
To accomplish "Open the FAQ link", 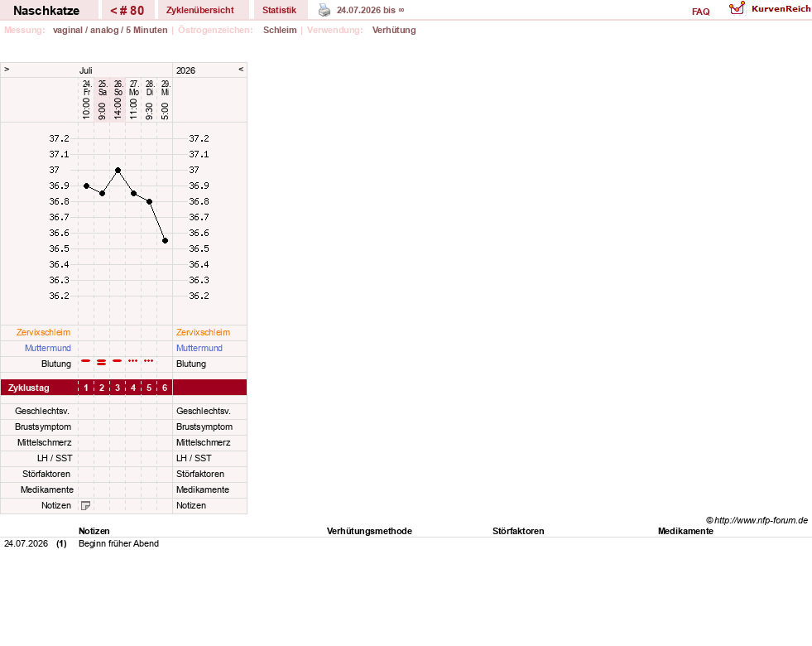I will pos(700,12).
